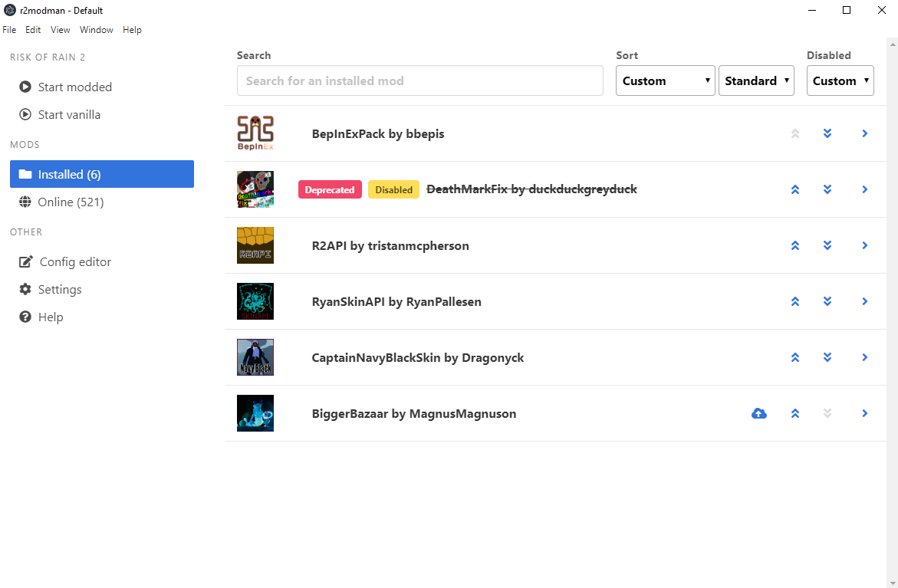Click the pencil icon for Config editor
Viewport: 898px width, 588px height.
[26, 261]
